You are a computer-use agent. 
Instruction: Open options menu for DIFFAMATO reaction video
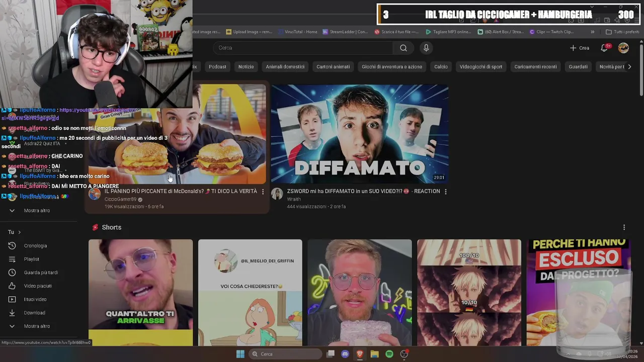(x=445, y=192)
